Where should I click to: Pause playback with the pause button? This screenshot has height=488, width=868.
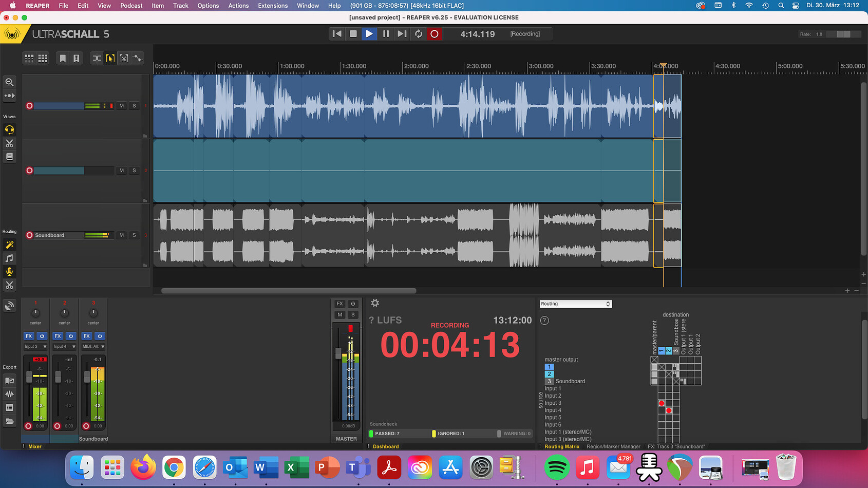[x=386, y=34]
